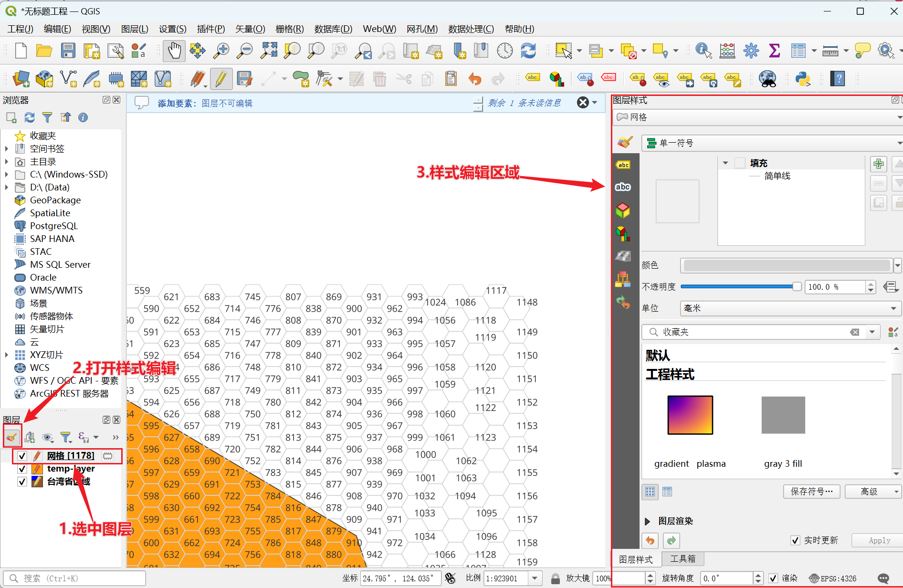
Task: Click the EPSG:4326 CRS button
Action: (833, 578)
